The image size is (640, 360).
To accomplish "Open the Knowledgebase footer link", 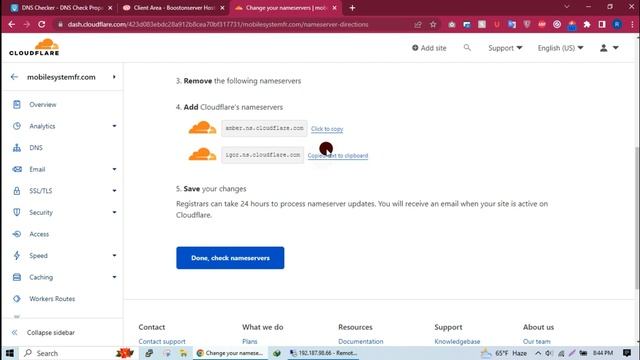I will click(x=457, y=341).
